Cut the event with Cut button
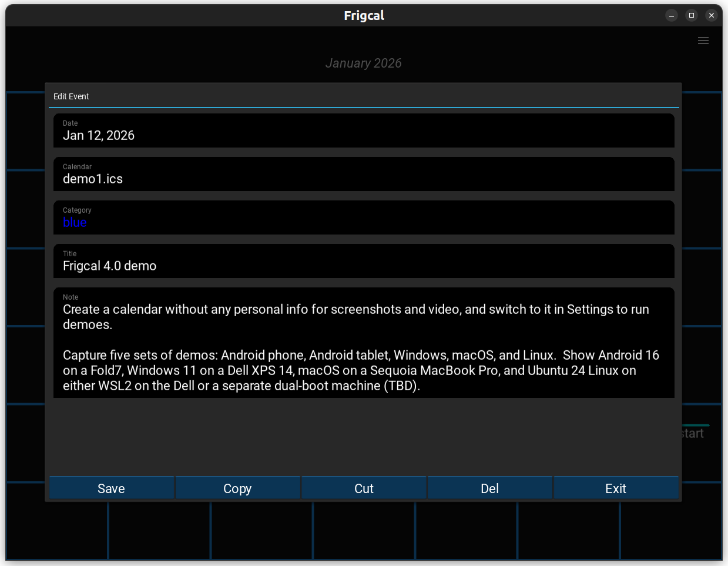 click(x=364, y=488)
